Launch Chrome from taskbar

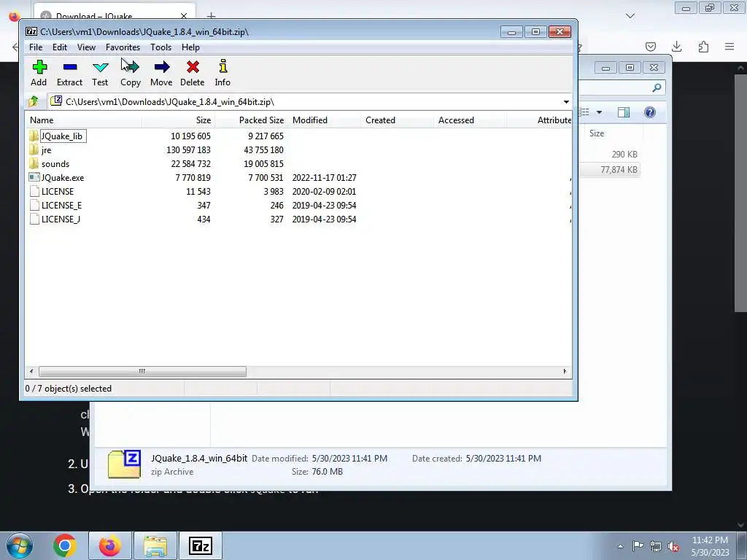65,545
